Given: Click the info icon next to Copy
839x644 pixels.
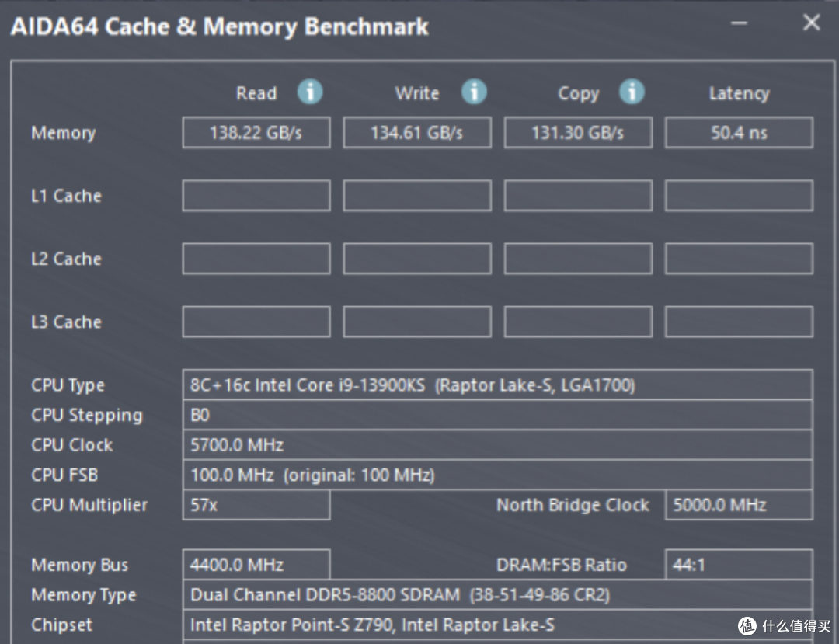Looking at the screenshot, I should pyautogui.click(x=632, y=92).
